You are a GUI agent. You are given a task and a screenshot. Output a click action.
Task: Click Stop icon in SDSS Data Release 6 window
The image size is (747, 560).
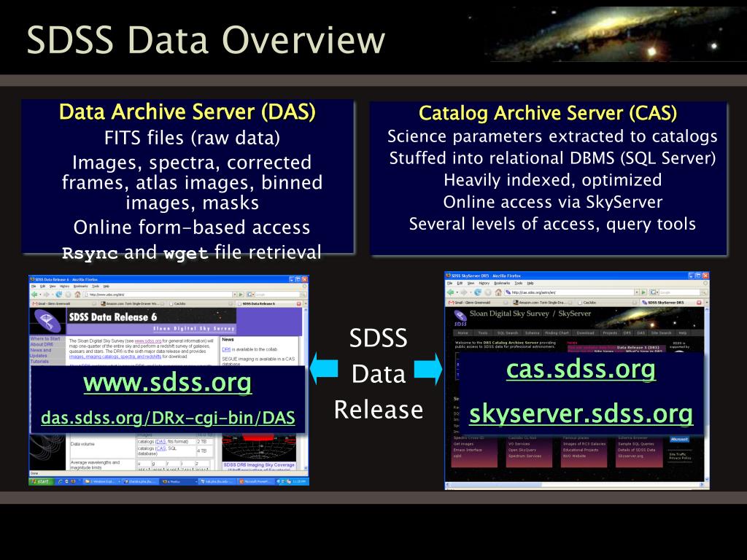(68, 295)
